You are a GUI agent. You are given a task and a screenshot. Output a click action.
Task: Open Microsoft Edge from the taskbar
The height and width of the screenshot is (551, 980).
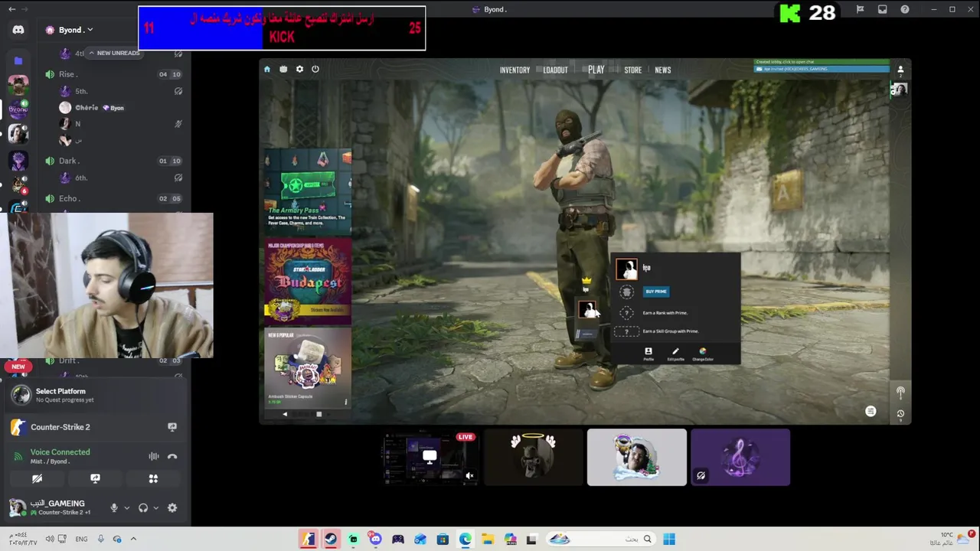tap(465, 540)
